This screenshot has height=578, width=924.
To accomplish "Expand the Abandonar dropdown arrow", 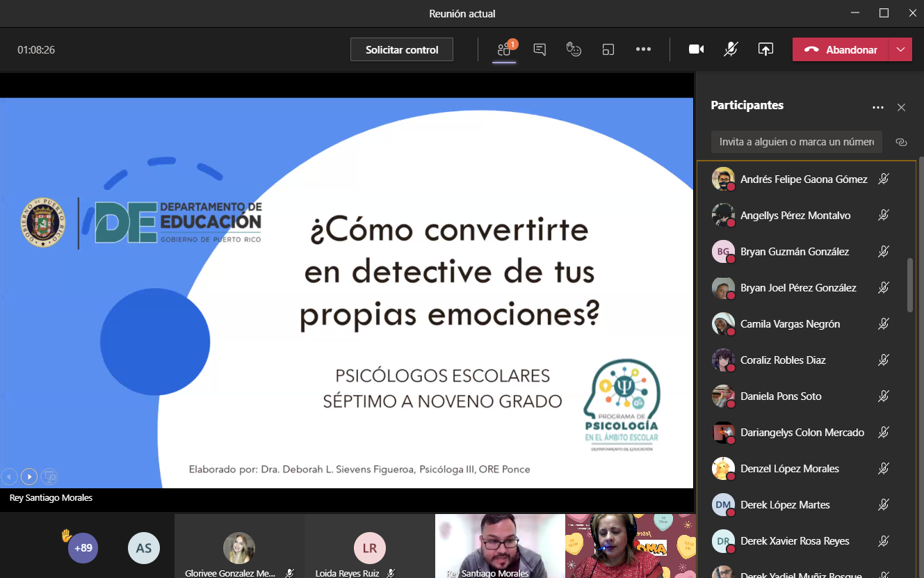I will (x=900, y=49).
